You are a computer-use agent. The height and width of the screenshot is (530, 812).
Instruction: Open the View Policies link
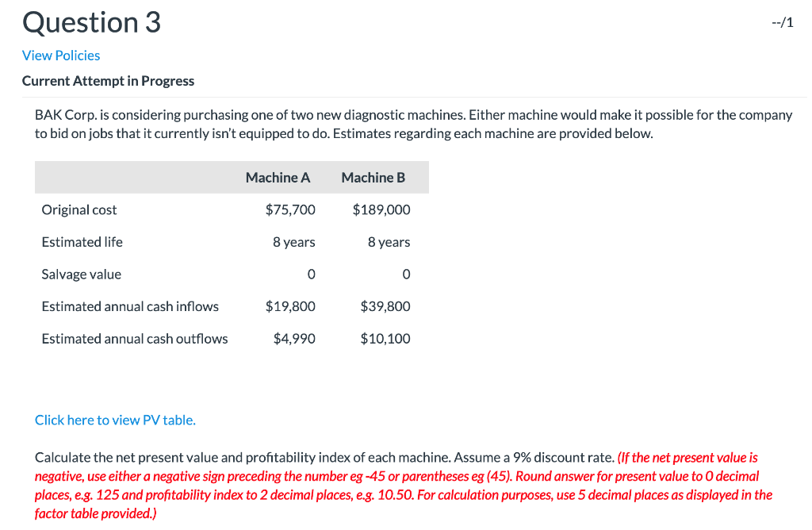point(60,55)
